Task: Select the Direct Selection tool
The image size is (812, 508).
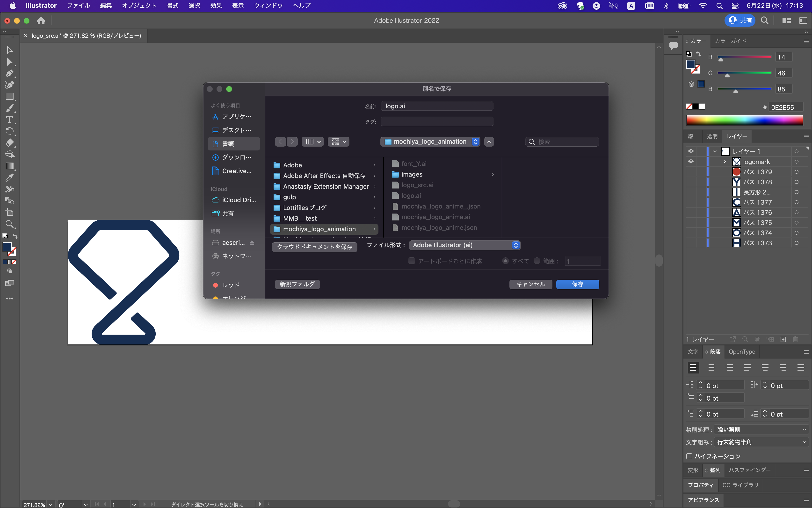Action: (9, 62)
